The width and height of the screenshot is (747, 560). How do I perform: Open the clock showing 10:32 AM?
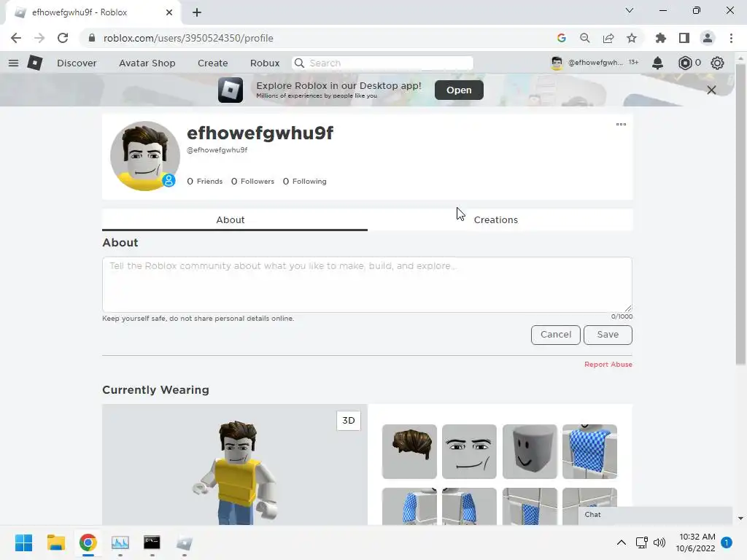[x=695, y=542]
